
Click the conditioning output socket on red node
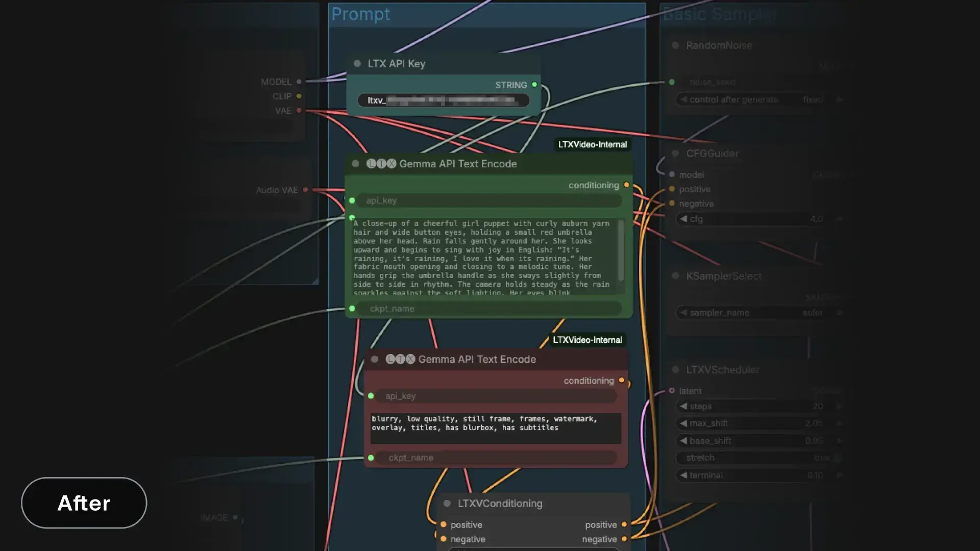pyautogui.click(x=621, y=380)
